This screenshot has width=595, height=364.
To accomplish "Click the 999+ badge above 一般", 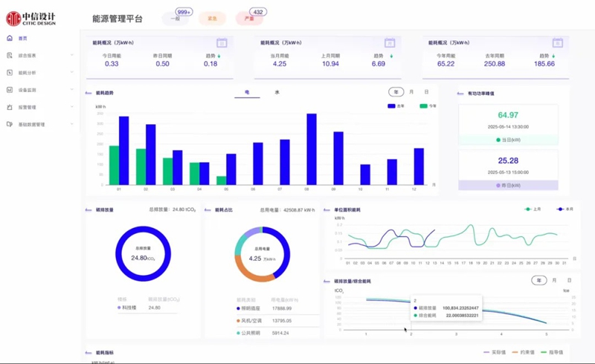I will (x=184, y=12).
